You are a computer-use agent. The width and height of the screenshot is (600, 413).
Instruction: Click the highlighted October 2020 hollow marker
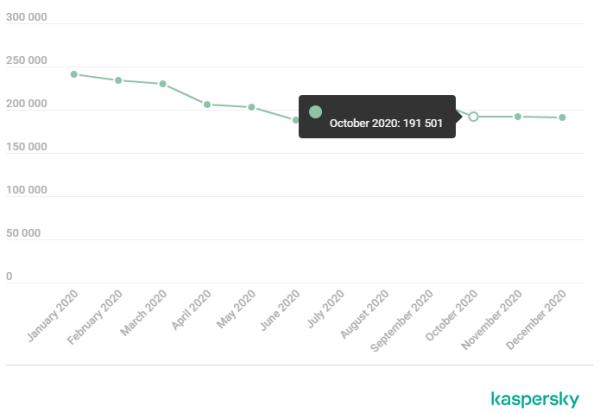[x=474, y=116]
